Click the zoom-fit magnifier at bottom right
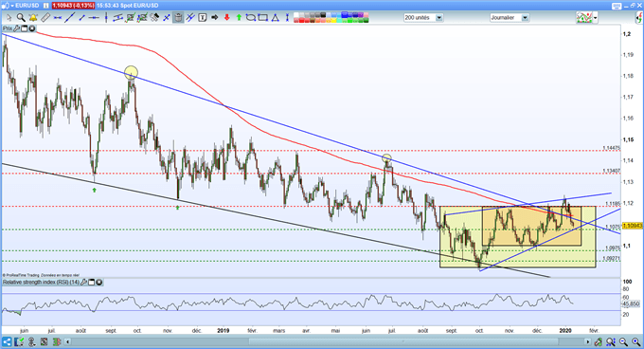644x349 pixels. [610, 342]
